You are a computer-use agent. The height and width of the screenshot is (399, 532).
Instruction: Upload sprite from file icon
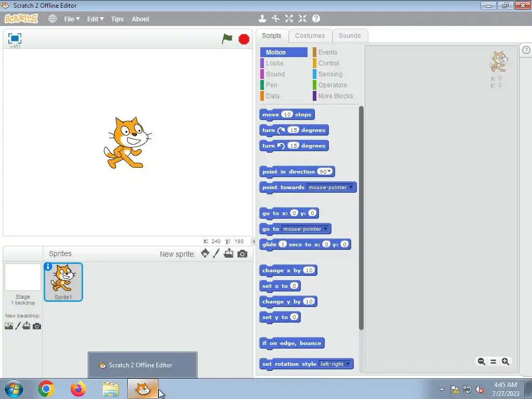pyautogui.click(x=229, y=253)
